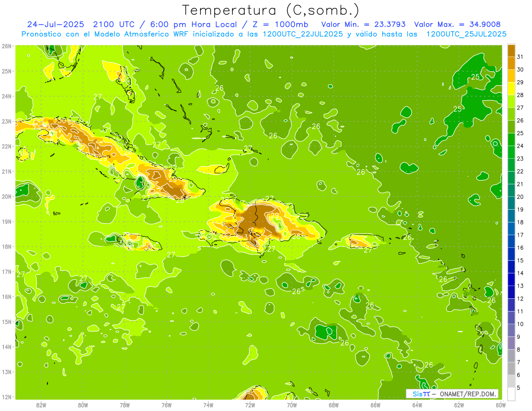Click the "15N" latitude axis label
The image size is (532, 411).
(6, 321)
